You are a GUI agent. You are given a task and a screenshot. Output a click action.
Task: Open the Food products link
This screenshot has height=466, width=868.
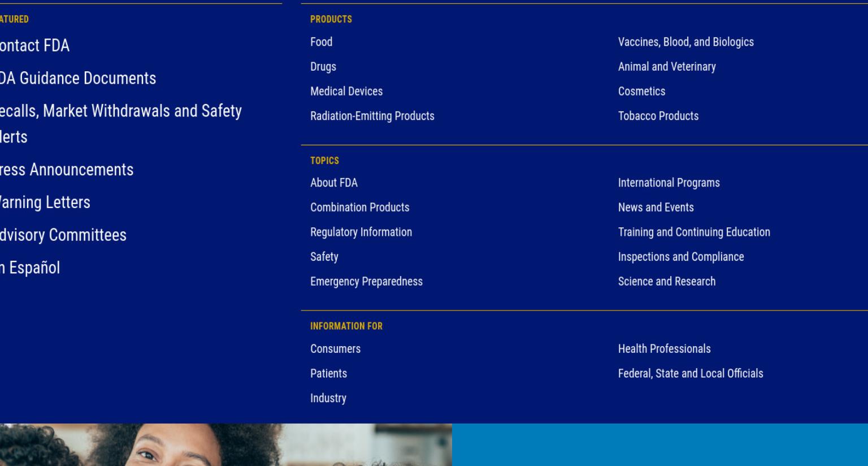coord(321,42)
